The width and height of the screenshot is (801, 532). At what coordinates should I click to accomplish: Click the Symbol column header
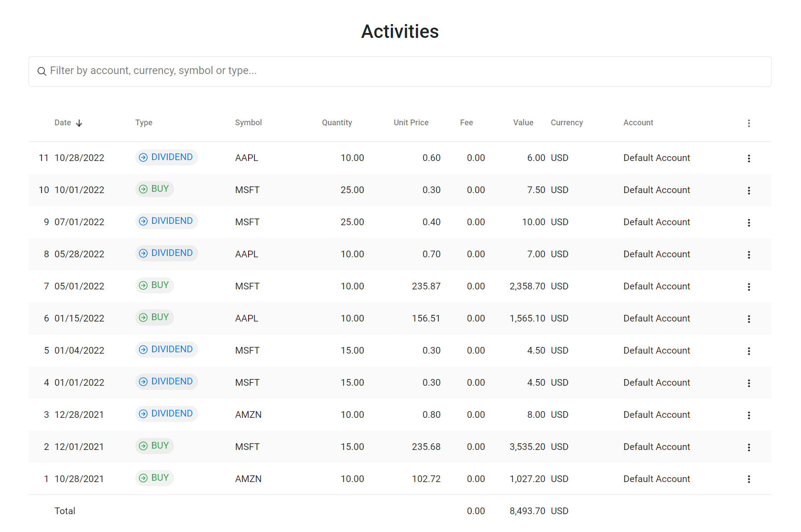click(x=249, y=122)
